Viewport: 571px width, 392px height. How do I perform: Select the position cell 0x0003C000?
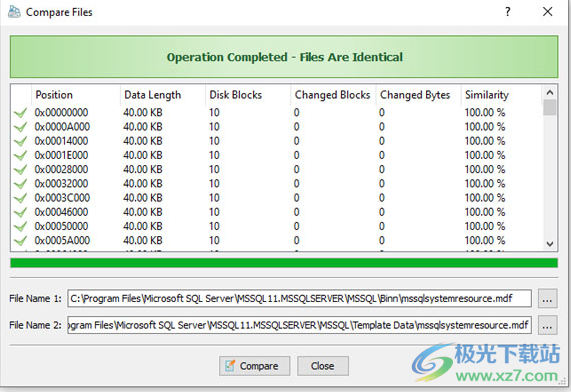[62, 198]
